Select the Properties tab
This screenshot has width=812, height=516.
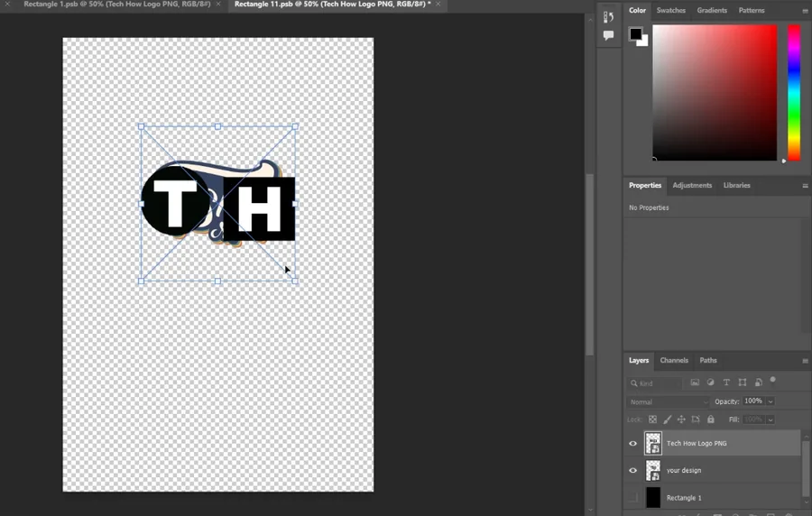[645, 185]
